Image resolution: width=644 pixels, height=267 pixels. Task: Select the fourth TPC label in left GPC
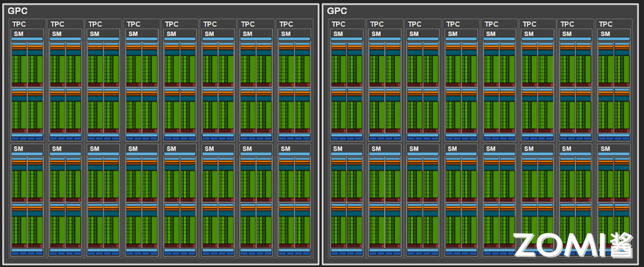point(134,24)
